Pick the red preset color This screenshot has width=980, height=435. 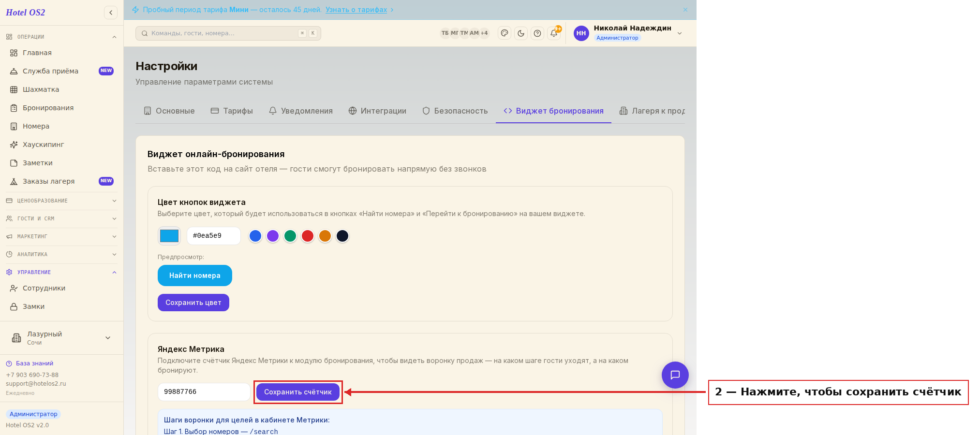[x=308, y=236]
